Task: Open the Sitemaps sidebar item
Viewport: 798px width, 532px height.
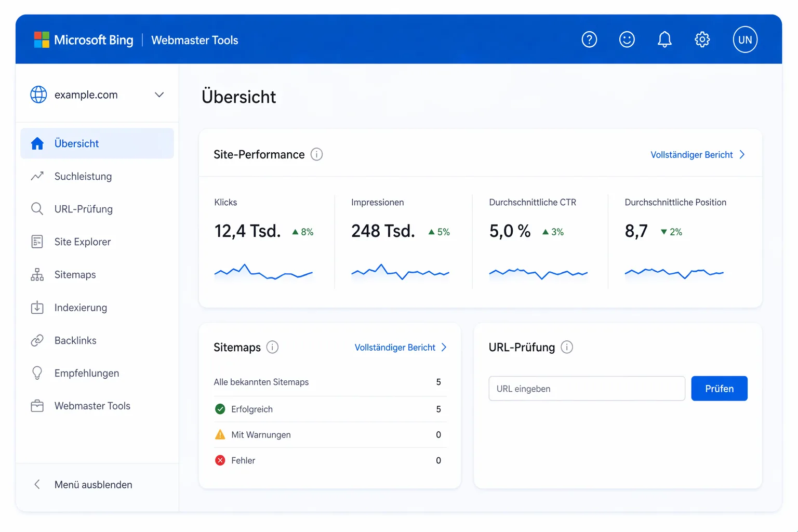Action: click(x=97, y=274)
